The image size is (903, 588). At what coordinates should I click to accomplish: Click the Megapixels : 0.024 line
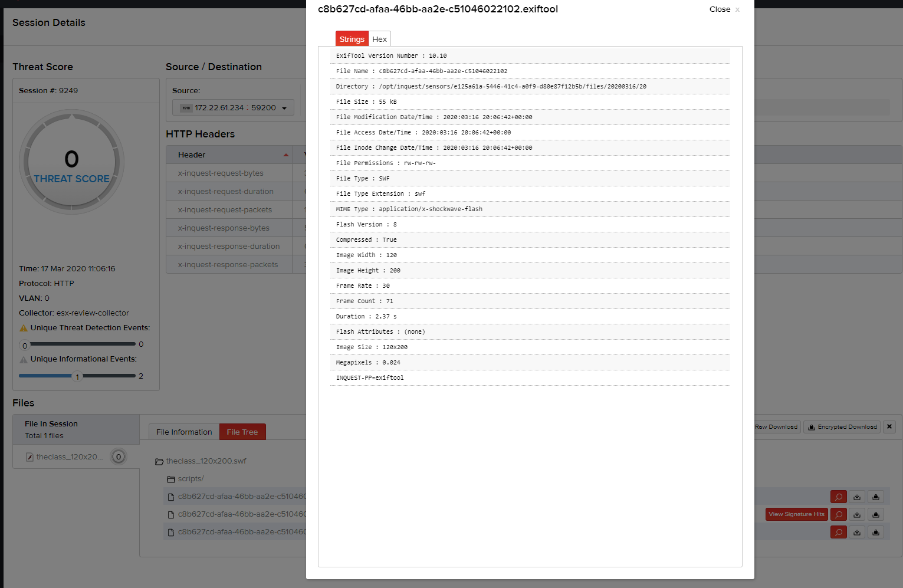click(x=530, y=363)
